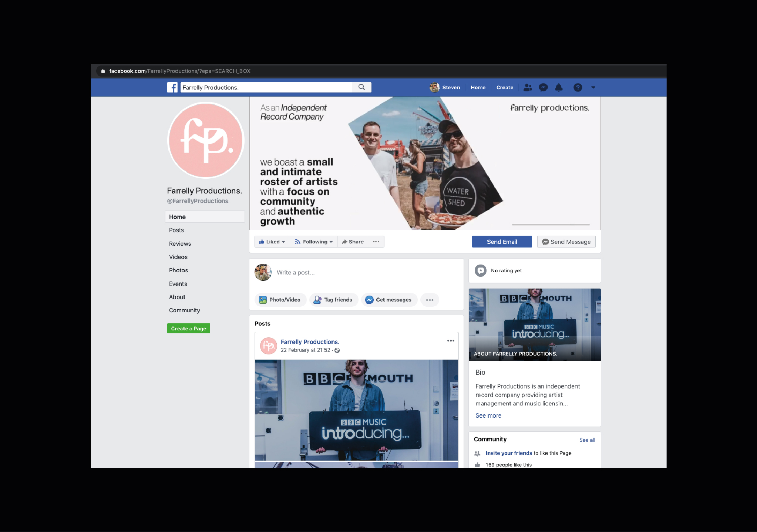This screenshot has width=757, height=532.
Task: Open more post options ellipsis in composer
Action: click(430, 300)
